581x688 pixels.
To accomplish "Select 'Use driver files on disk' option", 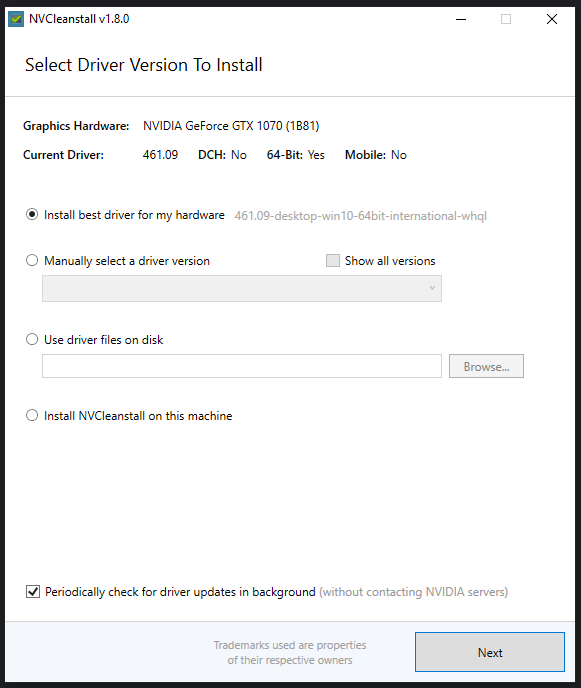I will pyautogui.click(x=32, y=339).
